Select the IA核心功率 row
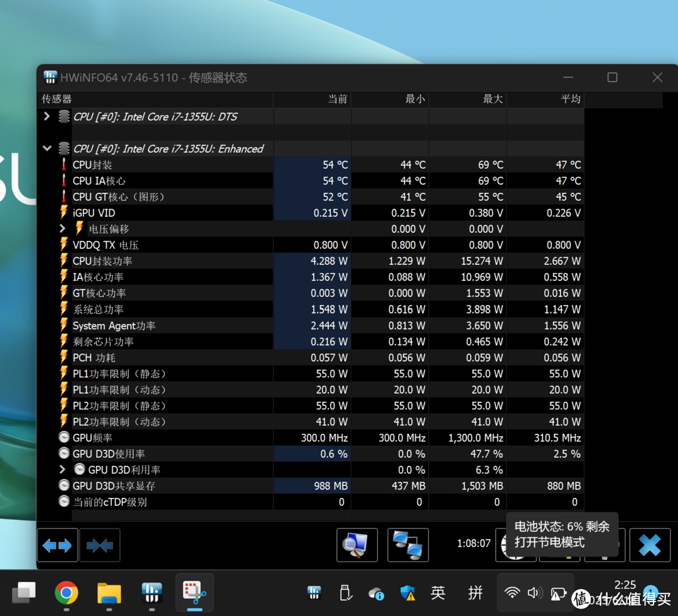Screen dimensions: 678x616 pos(311,277)
